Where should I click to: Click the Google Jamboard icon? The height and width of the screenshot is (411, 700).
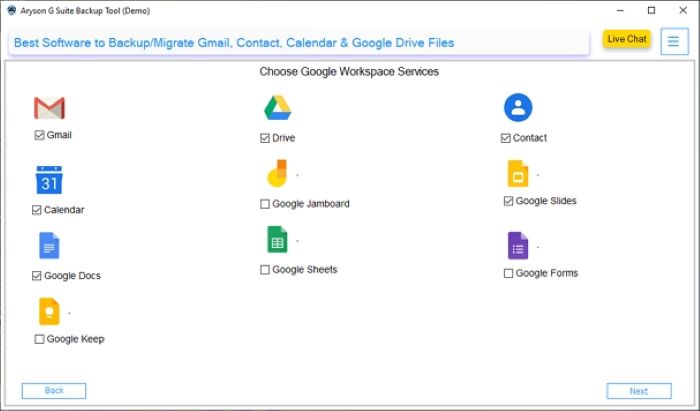pos(277,173)
